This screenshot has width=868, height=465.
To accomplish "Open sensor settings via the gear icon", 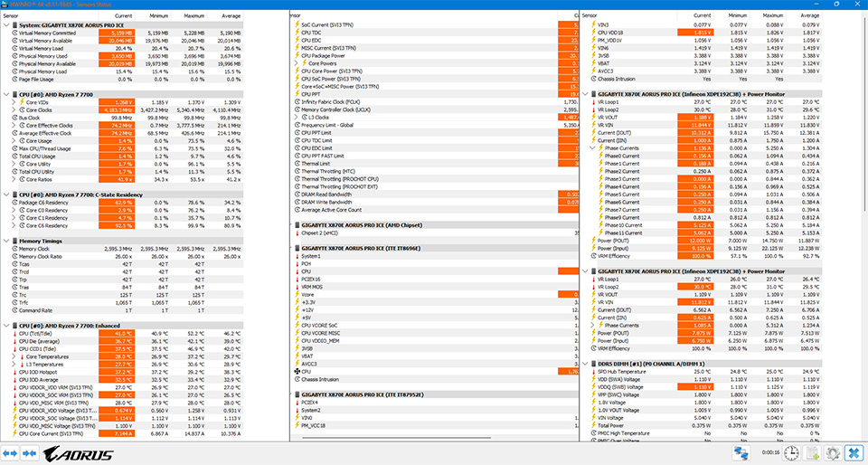I will point(832,452).
